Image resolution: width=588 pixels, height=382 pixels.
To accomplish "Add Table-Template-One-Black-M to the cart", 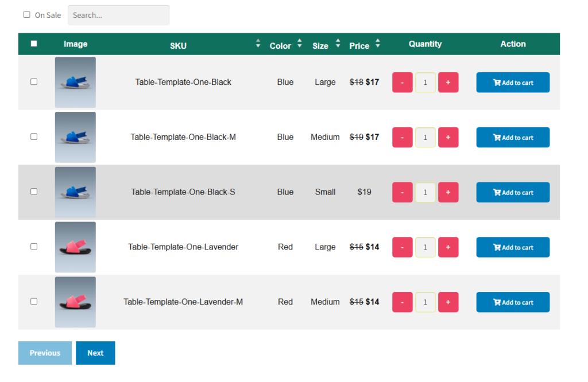I will 513,137.
